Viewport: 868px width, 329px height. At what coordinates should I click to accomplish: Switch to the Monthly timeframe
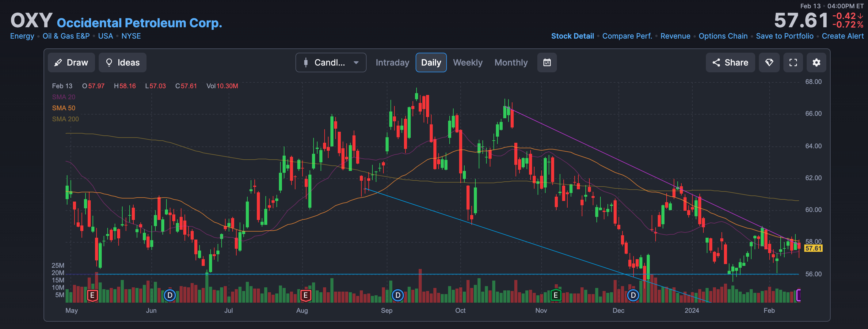coord(511,62)
